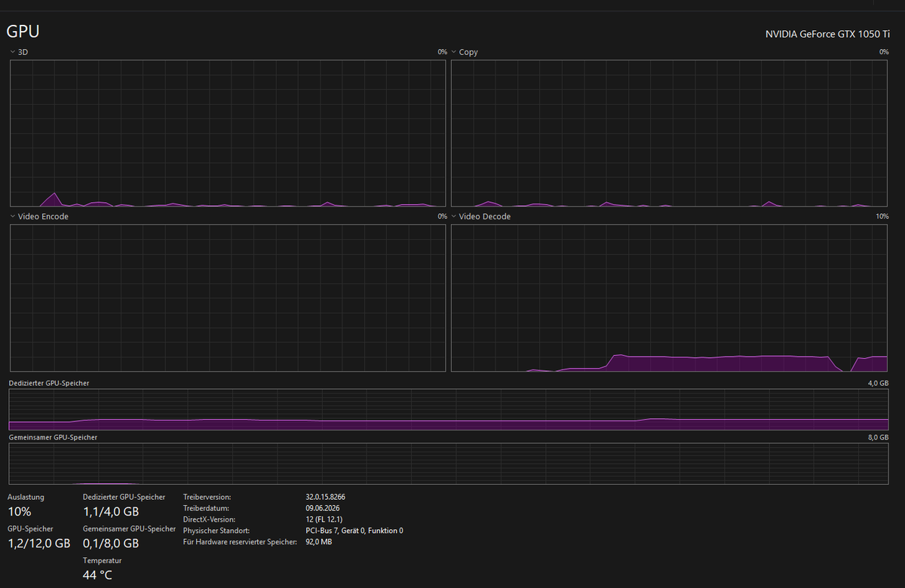Click the dedicated GPU memory graph with 4,0 GB scale
Viewport: 905px width, 588px height.
coord(449,409)
